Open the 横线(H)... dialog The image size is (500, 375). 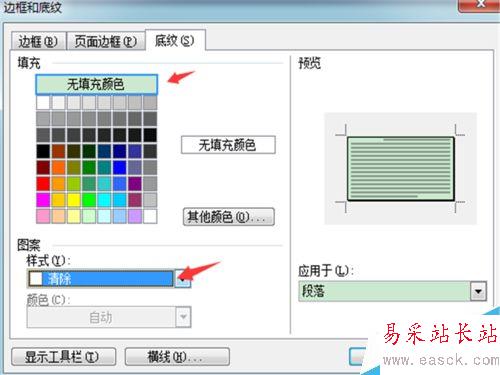177,357
